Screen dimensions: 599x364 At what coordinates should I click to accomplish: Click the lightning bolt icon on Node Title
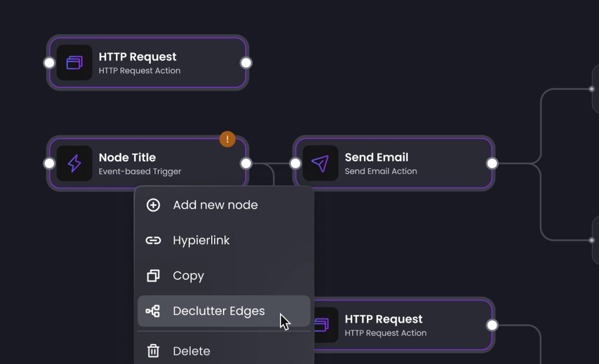click(74, 163)
